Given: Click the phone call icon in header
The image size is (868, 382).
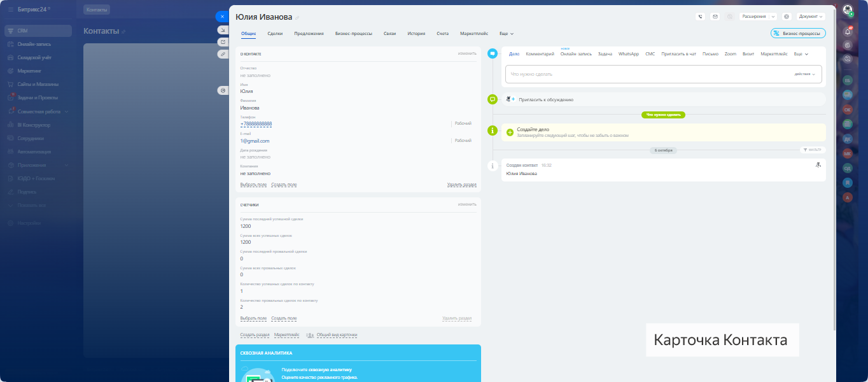Looking at the screenshot, I should click(701, 17).
